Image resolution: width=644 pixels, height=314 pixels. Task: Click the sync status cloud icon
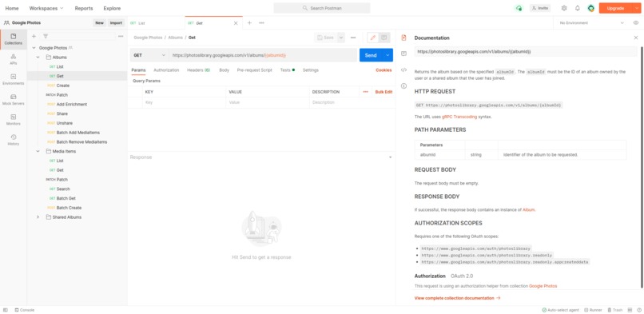click(x=519, y=8)
